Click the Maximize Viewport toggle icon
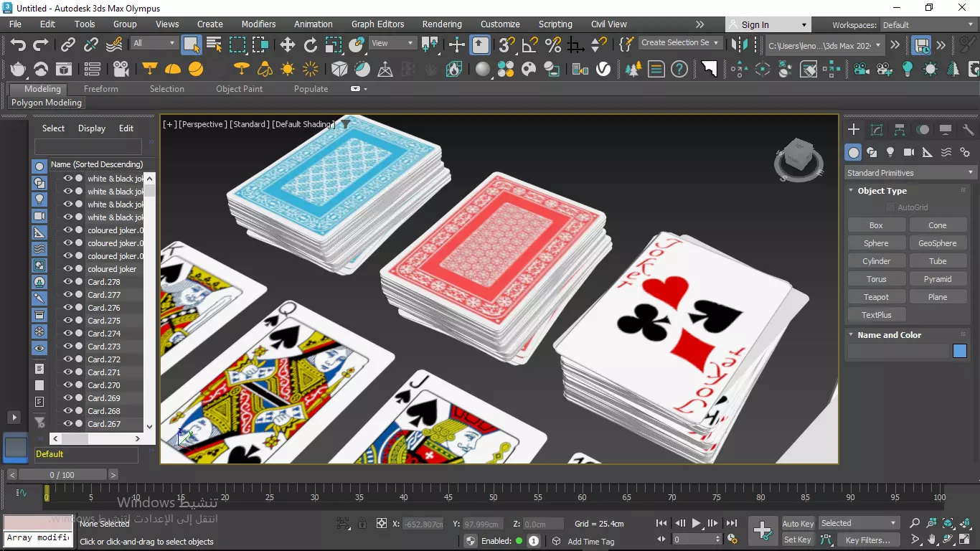 click(966, 540)
